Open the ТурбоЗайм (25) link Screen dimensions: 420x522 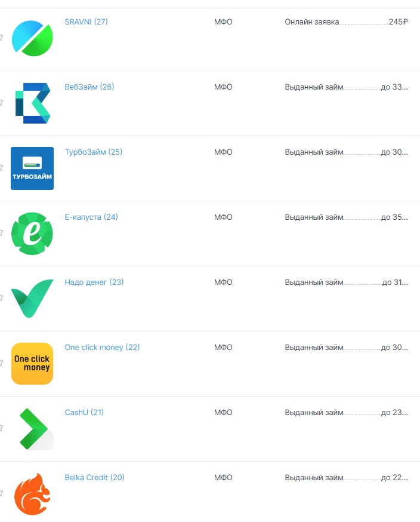94,152
